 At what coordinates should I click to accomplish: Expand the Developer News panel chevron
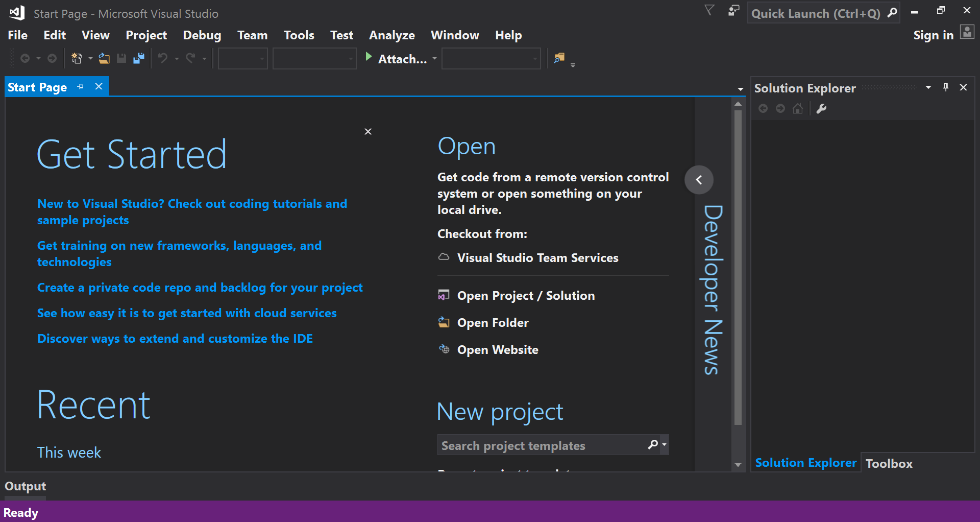(x=699, y=180)
